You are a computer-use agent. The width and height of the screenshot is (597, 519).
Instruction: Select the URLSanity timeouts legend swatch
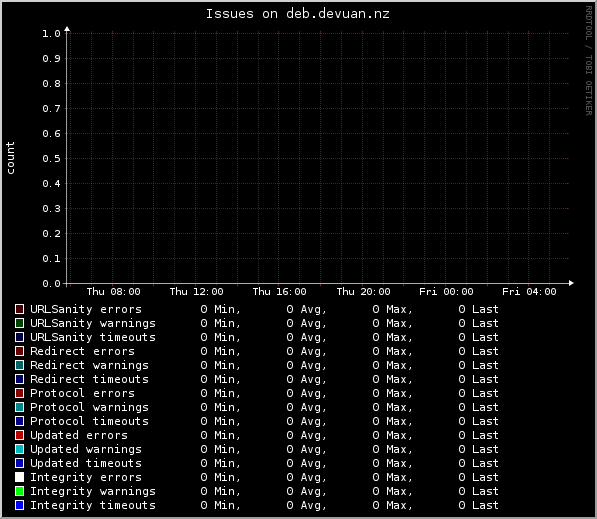coord(19,337)
